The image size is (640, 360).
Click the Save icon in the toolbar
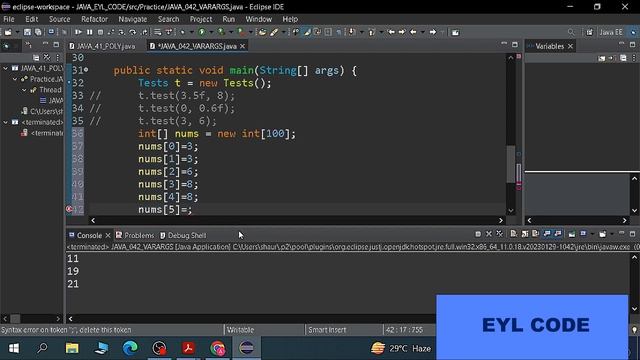(27, 32)
